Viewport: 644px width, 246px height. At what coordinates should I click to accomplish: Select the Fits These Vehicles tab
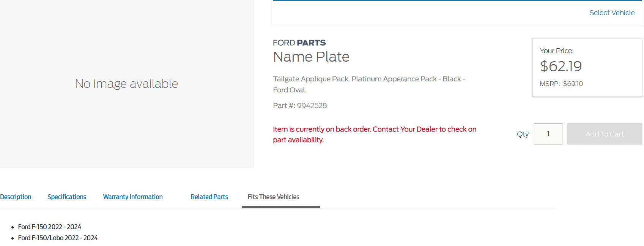pos(273,197)
